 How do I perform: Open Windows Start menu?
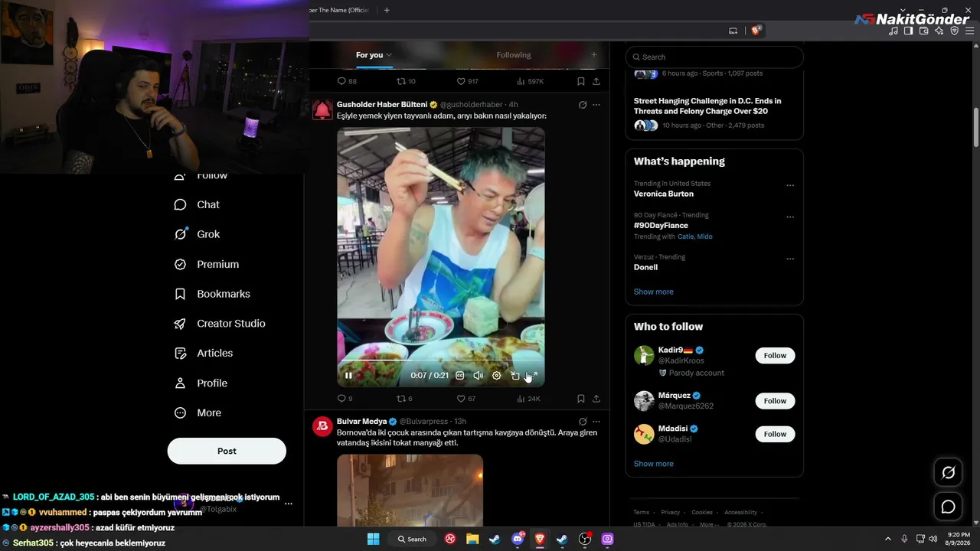tap(373, 539)
